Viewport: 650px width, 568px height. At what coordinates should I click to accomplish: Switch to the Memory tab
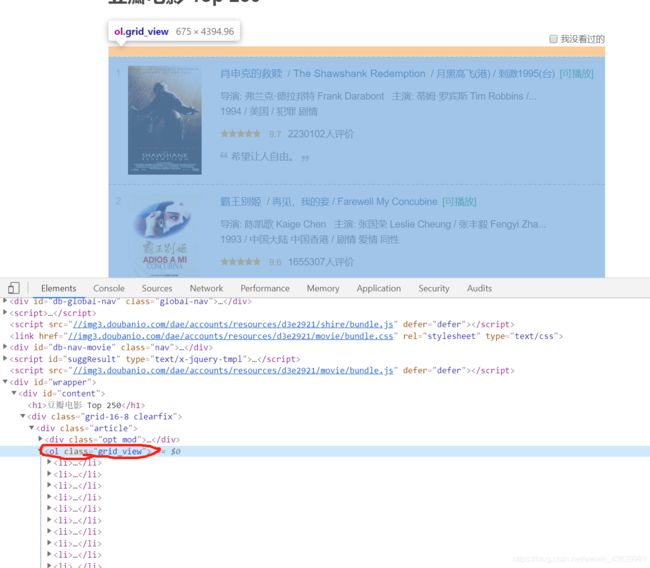pyautogui.click(x=323, y=288)
